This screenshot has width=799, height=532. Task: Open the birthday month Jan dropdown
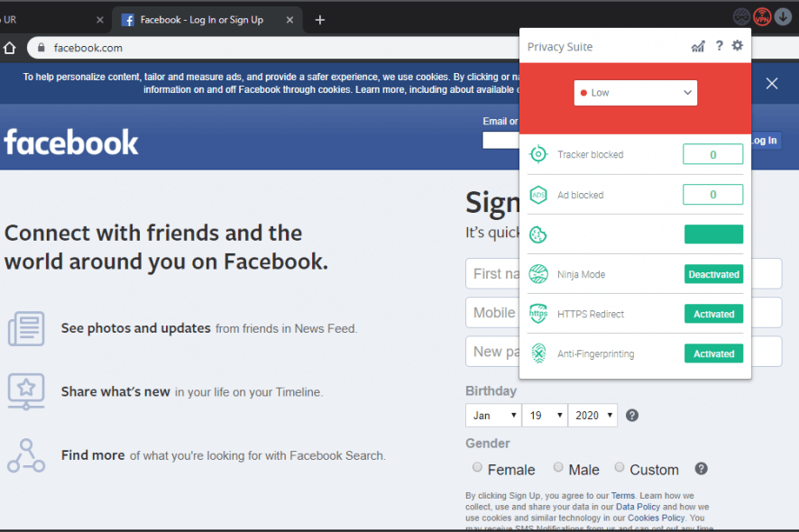pyautogui.click(x=492, y=416)
